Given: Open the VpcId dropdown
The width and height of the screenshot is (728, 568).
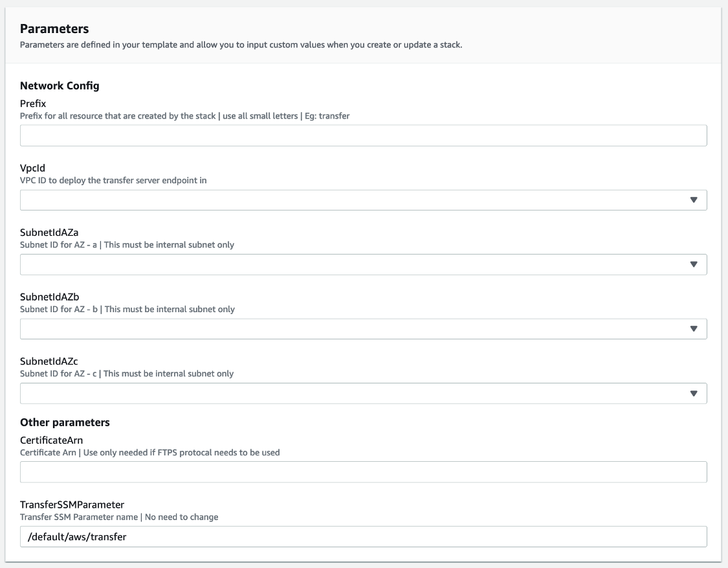Looking at the screenshot, I should [x=362, y=199].
